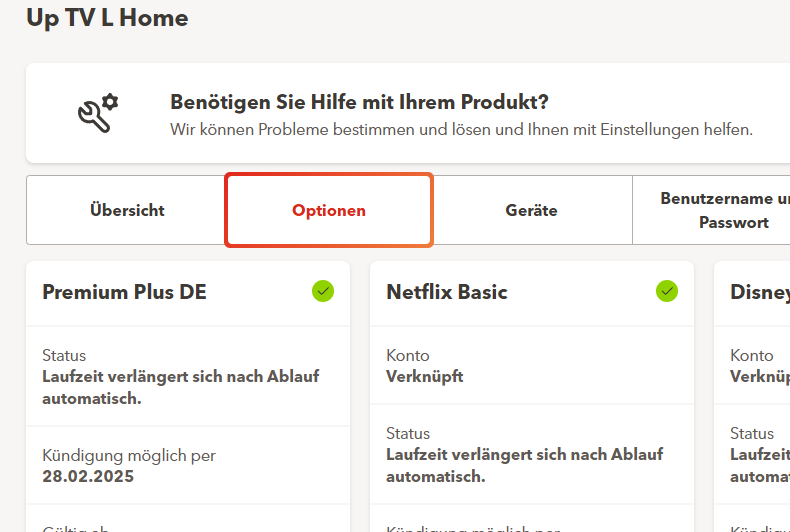Open the Geräte tab
Image resolution: width=790 pixels, height=532 pixels.
(x=531, y=211)
